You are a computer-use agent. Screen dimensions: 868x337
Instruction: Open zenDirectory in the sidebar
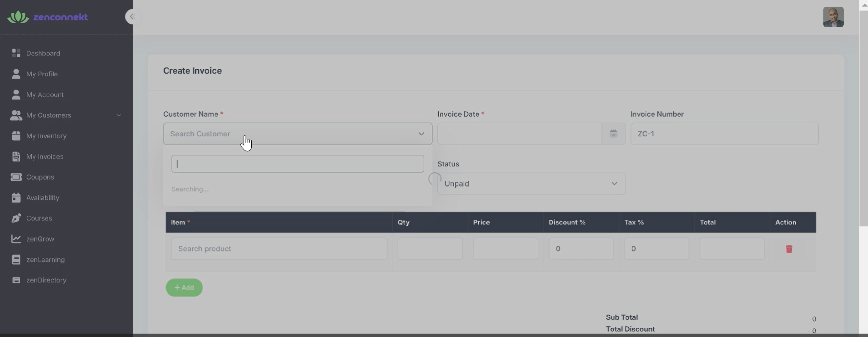[46, 280]
